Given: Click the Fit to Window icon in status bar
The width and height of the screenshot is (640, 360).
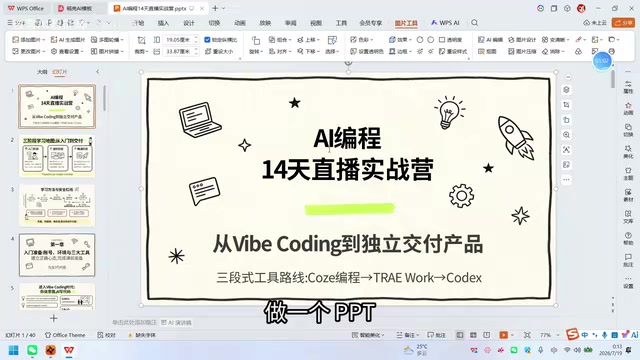Looking at the screenshot, I should (527, 335).
